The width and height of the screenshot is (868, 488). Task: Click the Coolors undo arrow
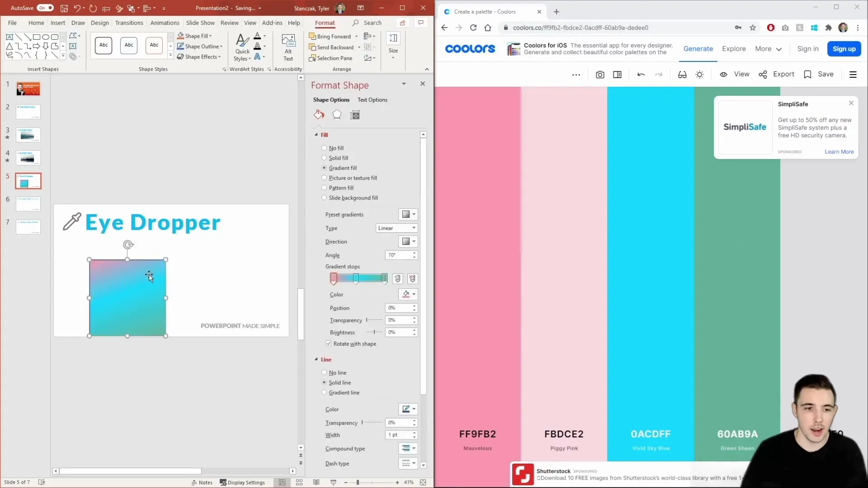[x=641, y=75]
